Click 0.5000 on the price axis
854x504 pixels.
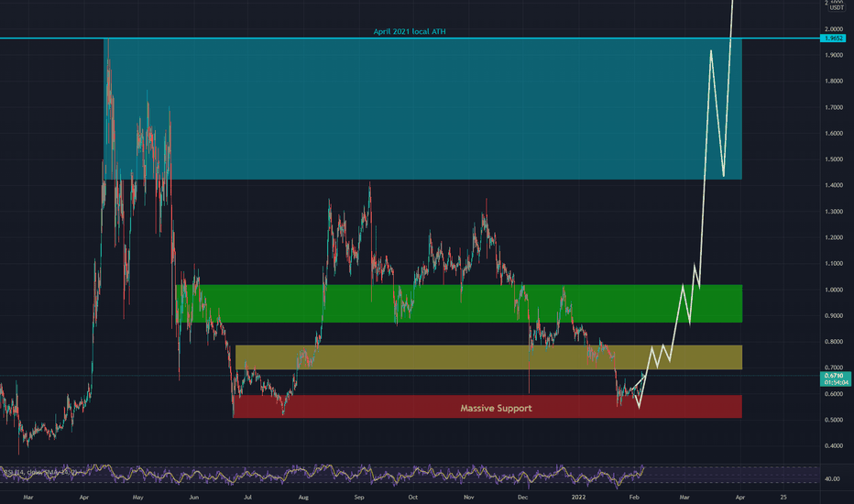point(834,420)
